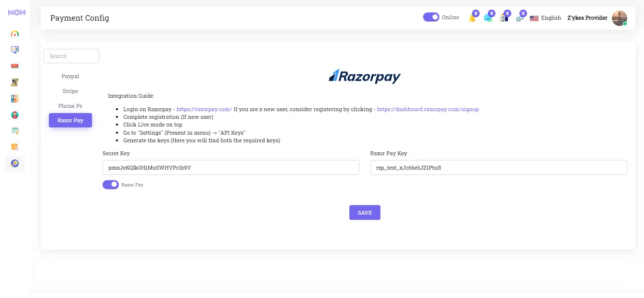Open the Z'ykes Provider account menu

(587, 18)
